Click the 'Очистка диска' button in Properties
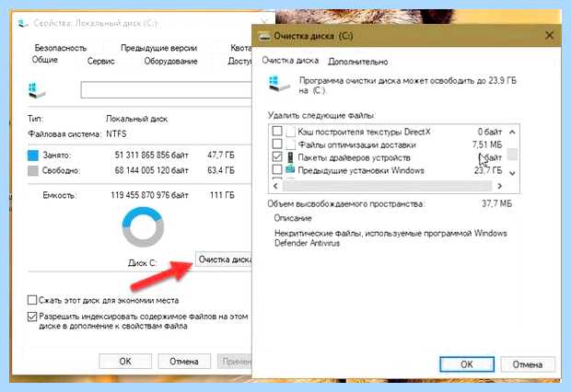Screen dimensions: 571x392 pyautogui.click(x=224, y=259)
